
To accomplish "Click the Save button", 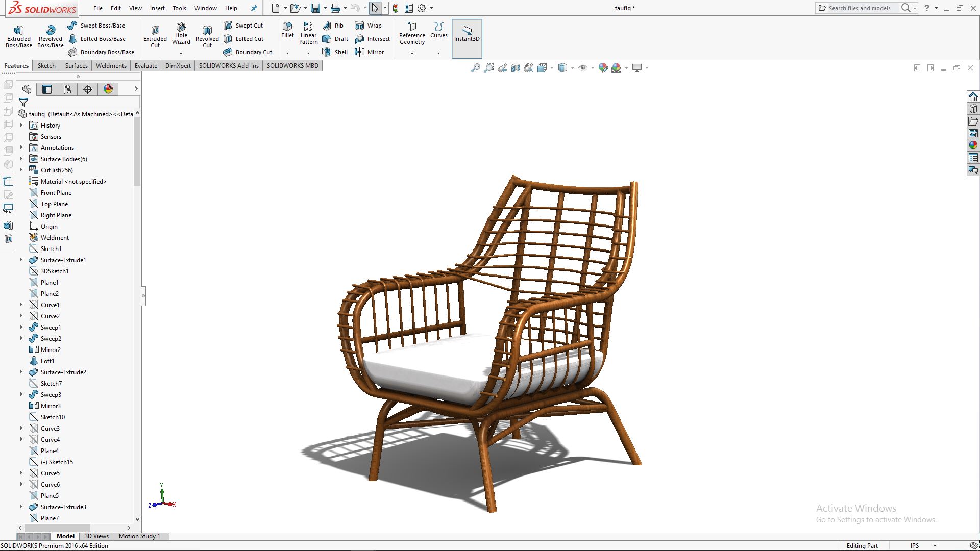I will [x=315, y=8].
